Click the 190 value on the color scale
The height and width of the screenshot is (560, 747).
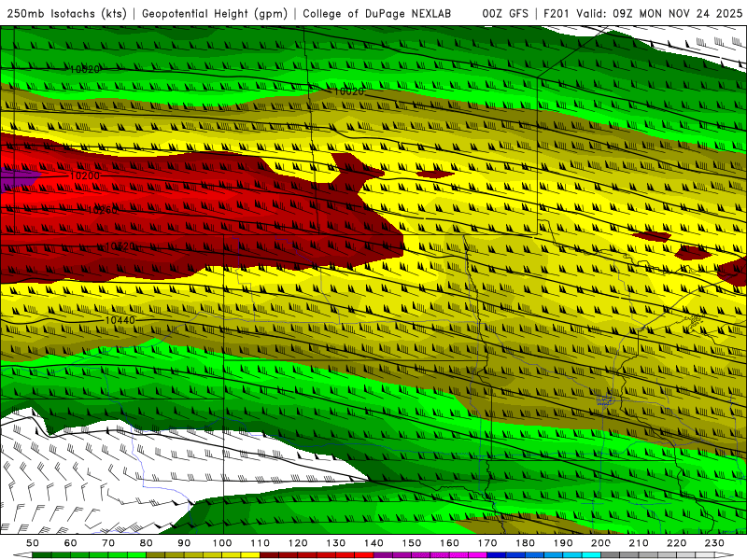(563, 543)
